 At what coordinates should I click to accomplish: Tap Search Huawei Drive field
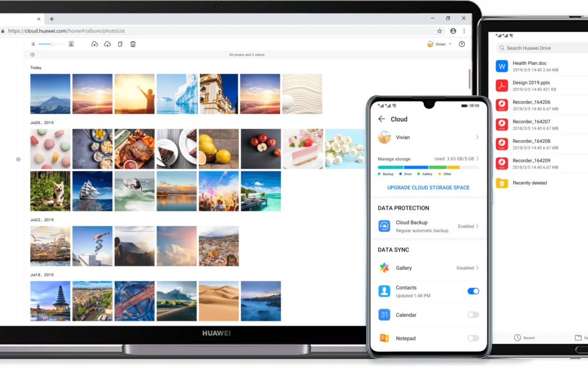pyautogui.click(x=542, y=48)
